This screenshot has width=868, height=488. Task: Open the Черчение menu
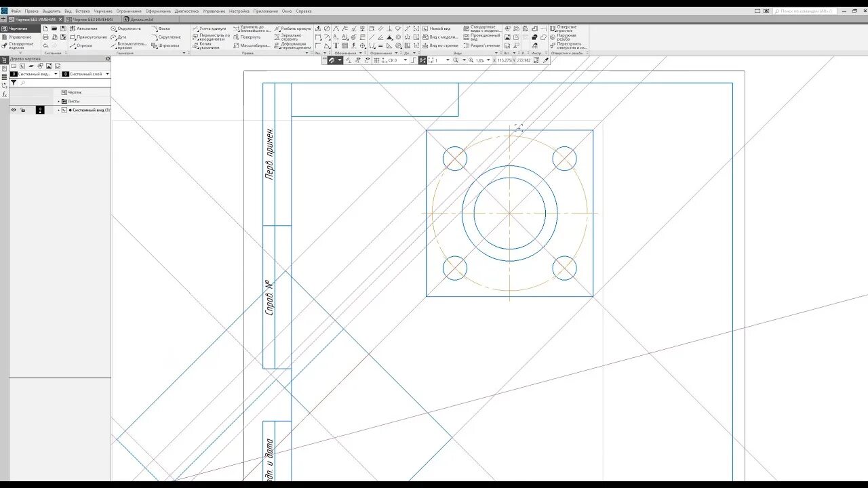click(x=103, y=12)
